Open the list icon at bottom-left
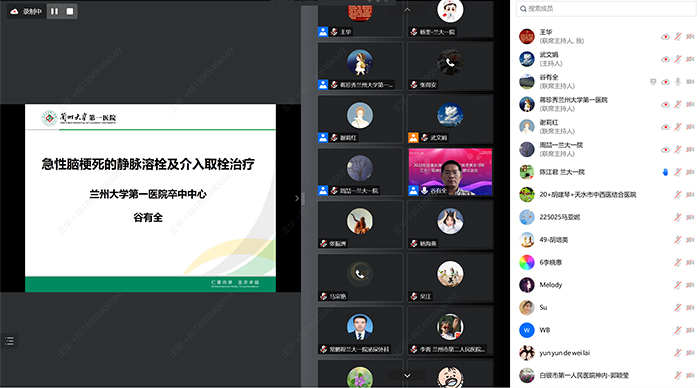This screenshot has width=700, height=388. [x=9, y=341]
